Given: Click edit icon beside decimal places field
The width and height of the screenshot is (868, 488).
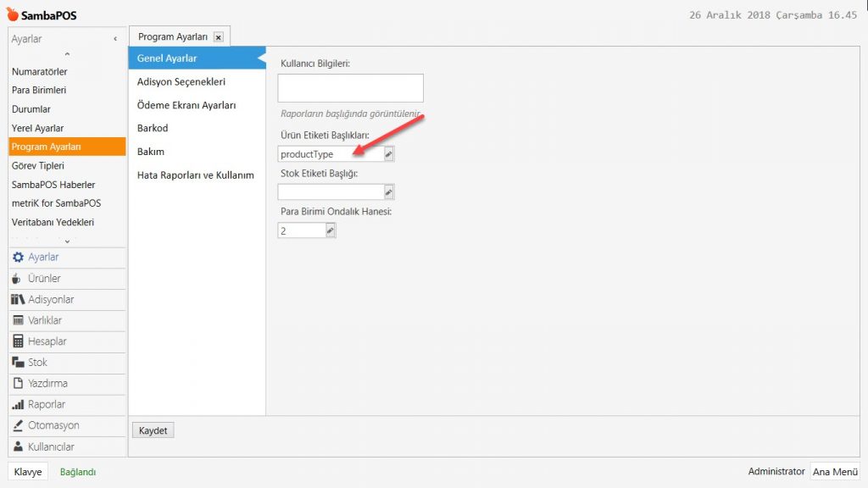Looking at the screenshot, I should [x=330, y=230].
